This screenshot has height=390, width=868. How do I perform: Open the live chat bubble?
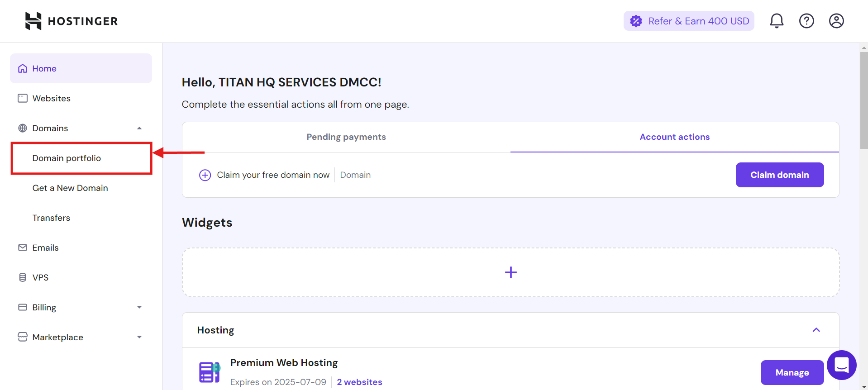coord(841,365)
